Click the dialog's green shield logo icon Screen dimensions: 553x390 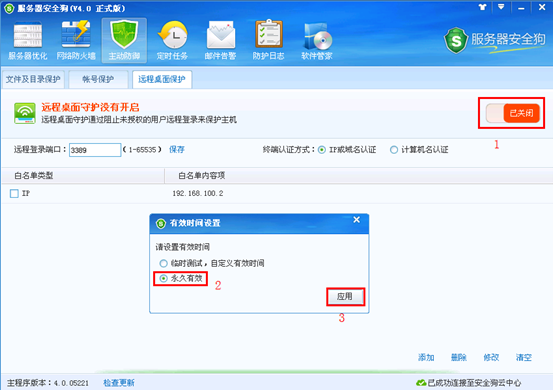[x=161, y=223]
